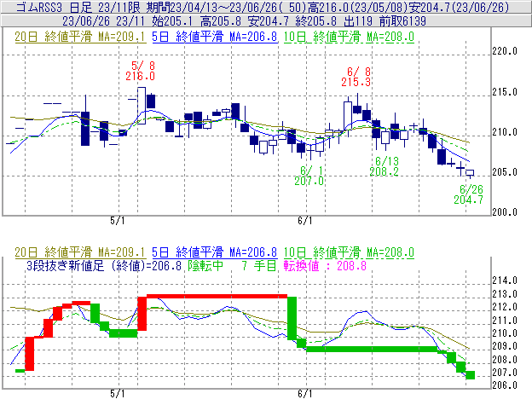Viewport: 532px width, 405px height.
Task: Click the 200.0 price axis label
Action: point(505,212)
